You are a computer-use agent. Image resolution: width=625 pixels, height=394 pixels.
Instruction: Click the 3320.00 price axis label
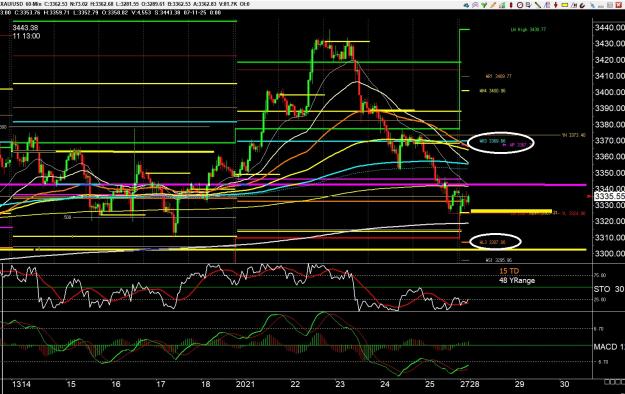point(609,221)
